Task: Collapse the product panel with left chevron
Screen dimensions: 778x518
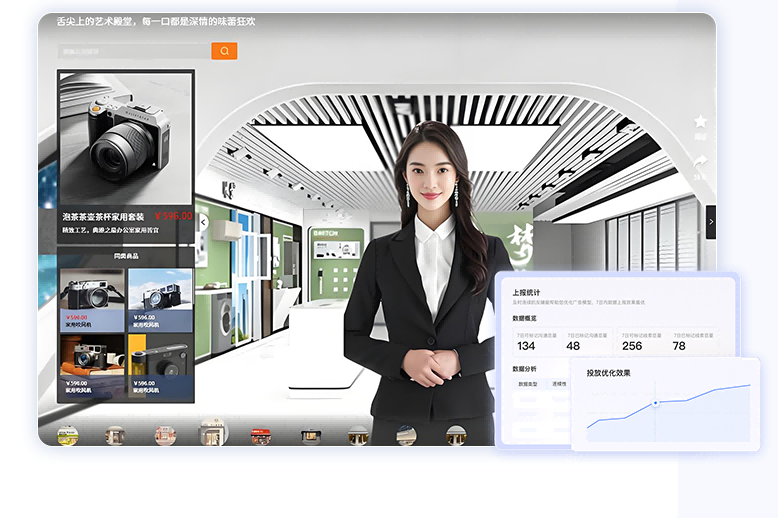Action: (203, 222)
